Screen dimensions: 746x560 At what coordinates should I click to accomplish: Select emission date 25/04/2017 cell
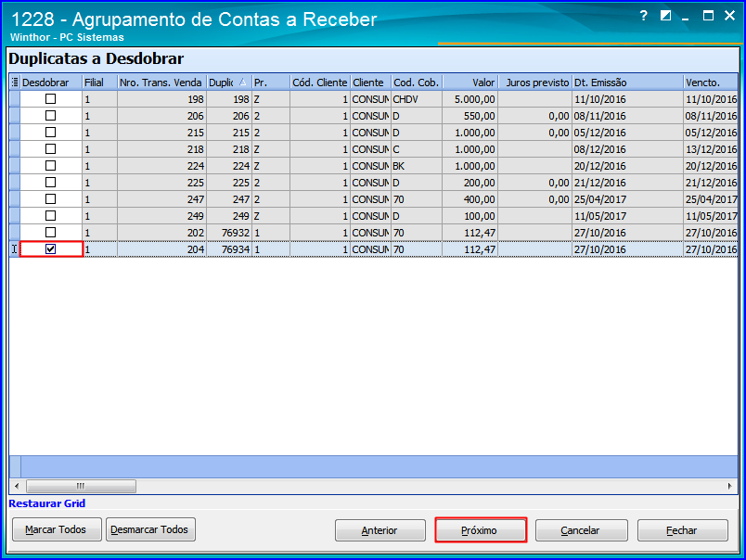tap(627, 198)
